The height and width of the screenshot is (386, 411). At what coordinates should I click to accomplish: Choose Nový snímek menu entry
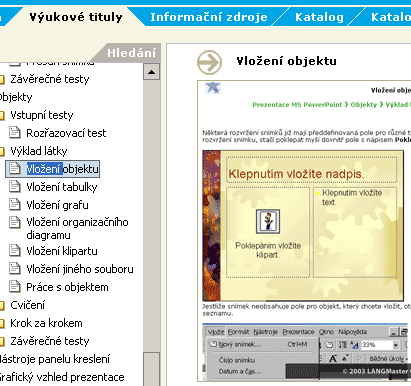coord(263,345)
